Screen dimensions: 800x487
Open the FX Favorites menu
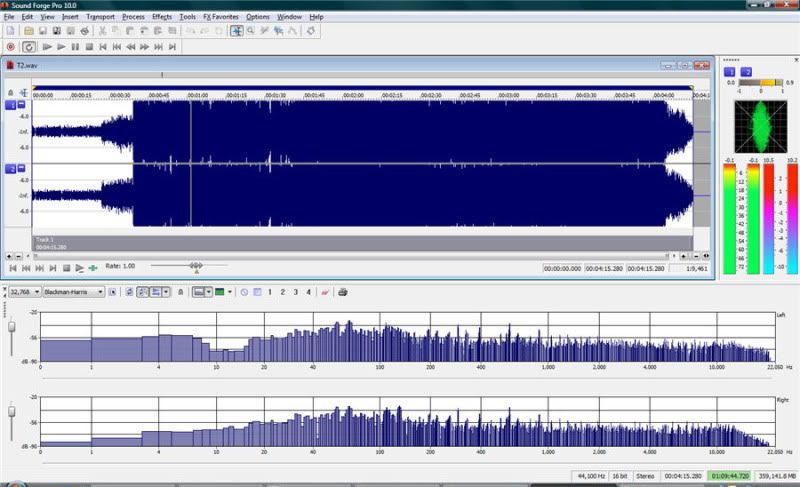point(221,17)
